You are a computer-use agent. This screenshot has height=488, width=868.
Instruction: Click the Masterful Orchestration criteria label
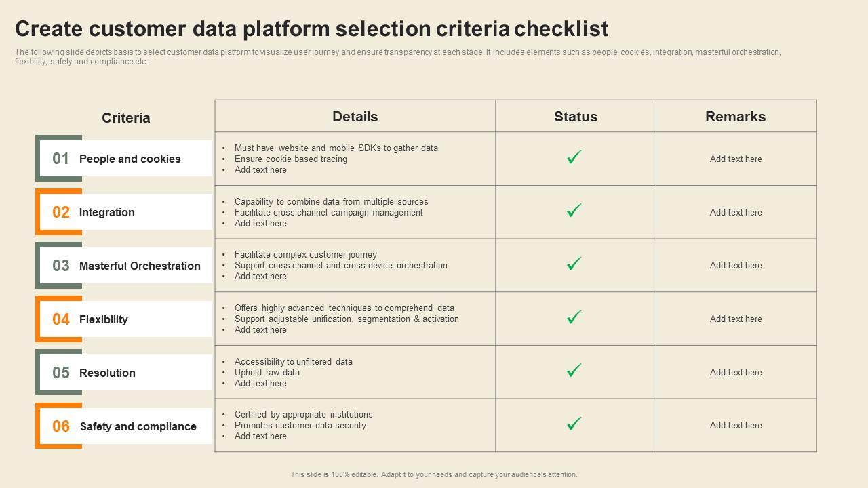tap(140, 266)
